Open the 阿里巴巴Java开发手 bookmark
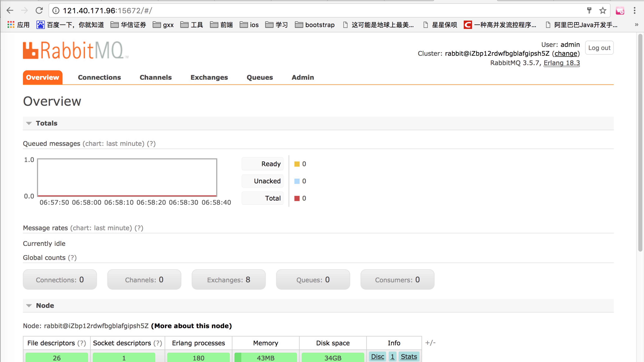Viewport: 644px width, 362px height. point(582,25)
